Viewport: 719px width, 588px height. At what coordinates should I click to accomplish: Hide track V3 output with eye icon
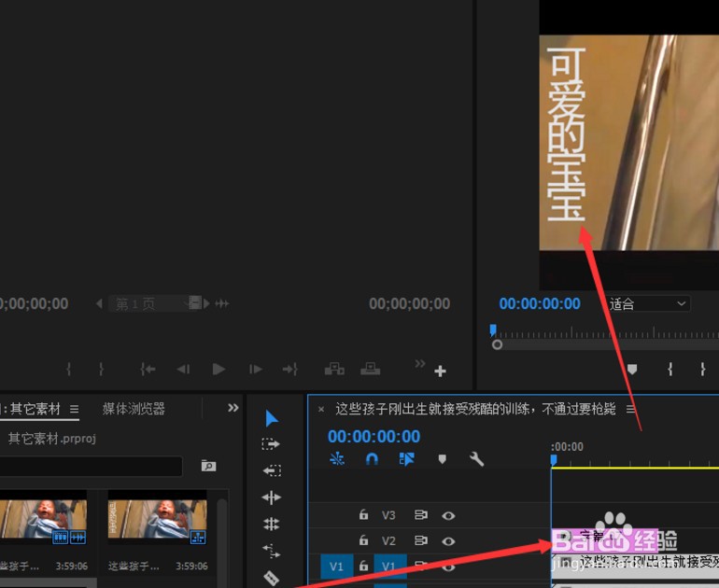[448, 515]
